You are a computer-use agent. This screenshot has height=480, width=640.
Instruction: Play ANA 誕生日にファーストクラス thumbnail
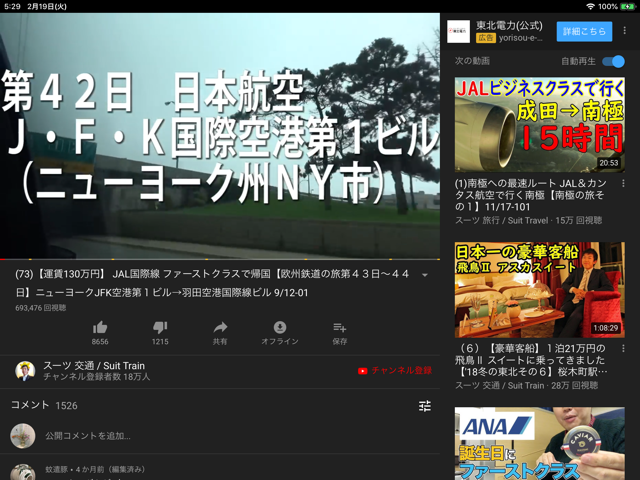click(x=540, y=443)
